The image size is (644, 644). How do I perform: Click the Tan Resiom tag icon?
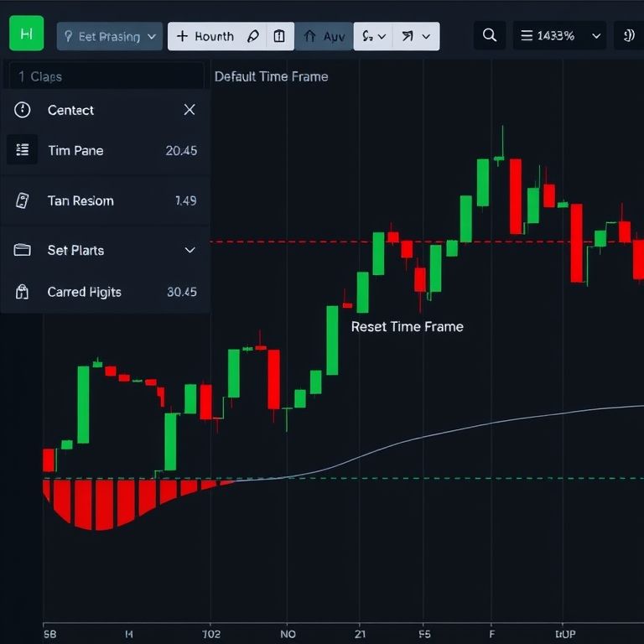pyautogui.click(x=23, y=200)
